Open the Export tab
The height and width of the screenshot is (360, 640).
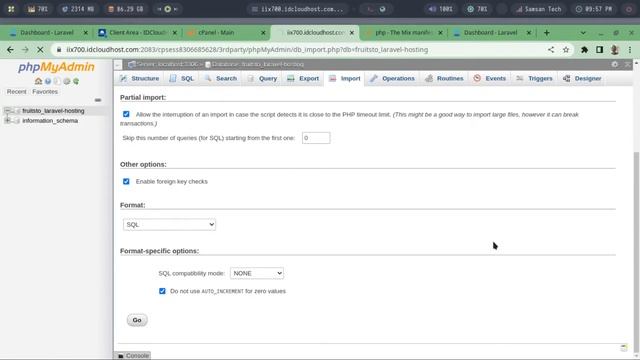click(x=303, y=78)
